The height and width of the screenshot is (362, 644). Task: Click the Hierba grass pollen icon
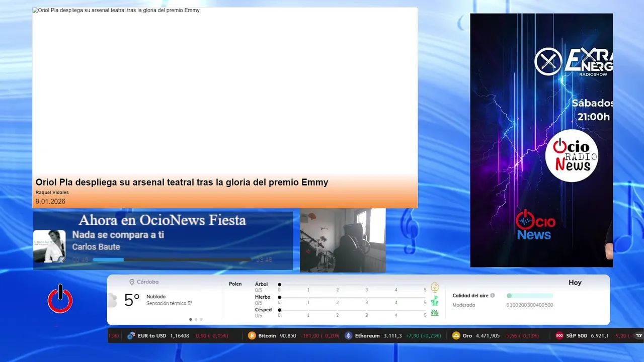coord(435,301)
